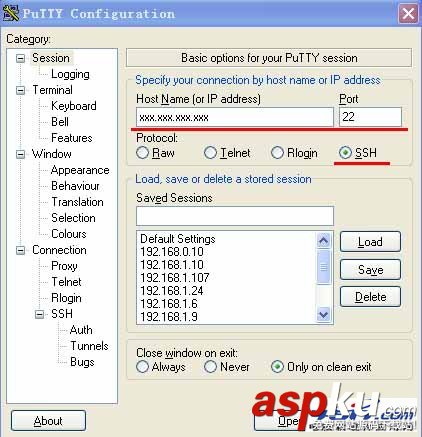Click the Load button
The height and width of the screenshot is (437, 422).
coord(370,242)
